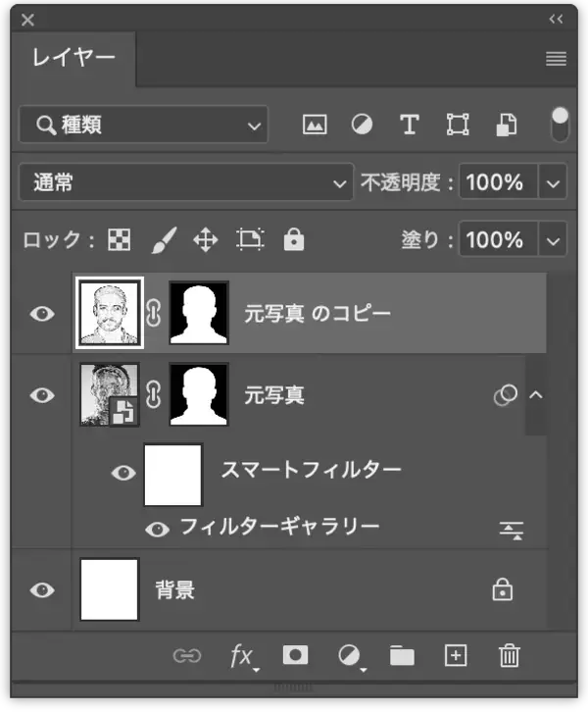Lock transparent pixels checkerboard icon
588x712 pixels.
pyautogui.click(x=120, y=239)
